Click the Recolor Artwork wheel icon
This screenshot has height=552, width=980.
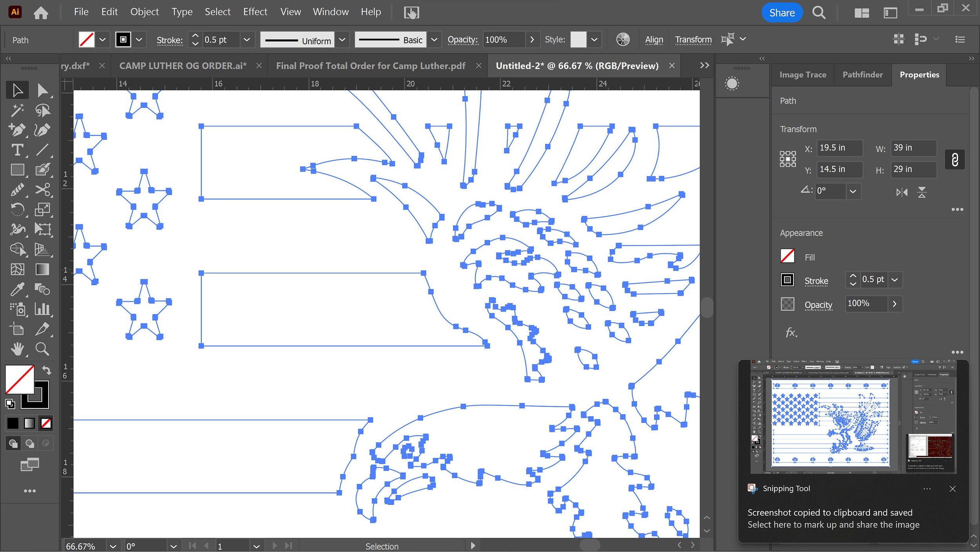click(x=622, y=40)
